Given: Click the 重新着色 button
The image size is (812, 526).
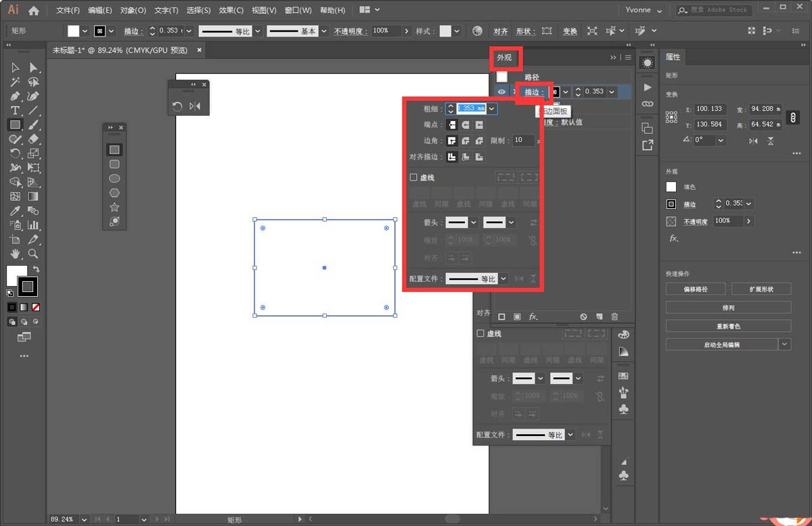Looking at the screenshot, I should pos(727,326).
